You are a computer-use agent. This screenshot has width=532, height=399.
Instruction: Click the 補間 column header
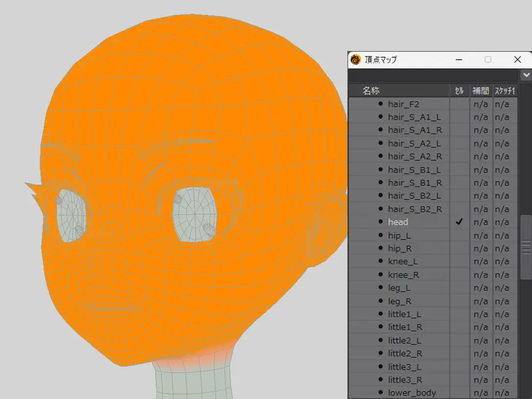click(x=481, y=90)
